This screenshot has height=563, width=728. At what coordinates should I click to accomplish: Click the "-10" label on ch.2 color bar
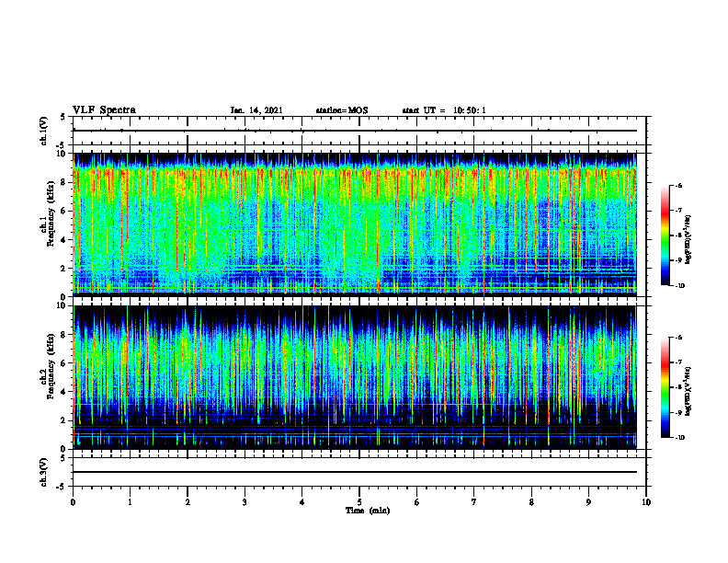(678, 438)
